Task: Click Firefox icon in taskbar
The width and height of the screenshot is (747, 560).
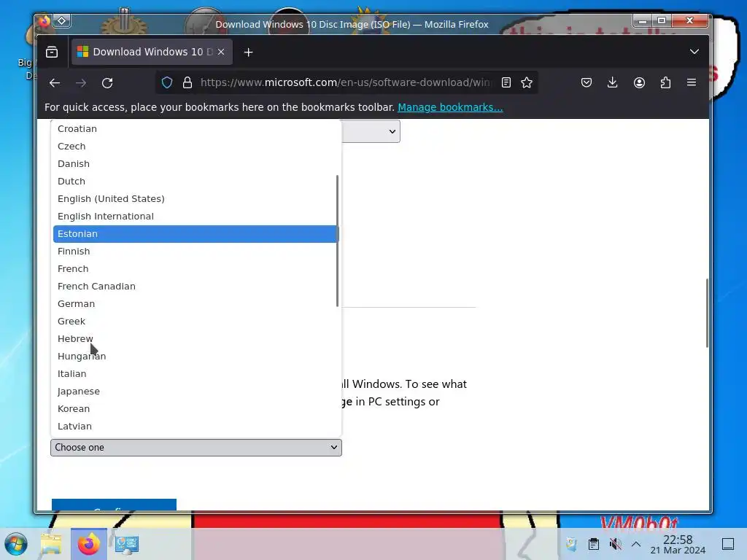Action: click(89, 544)
